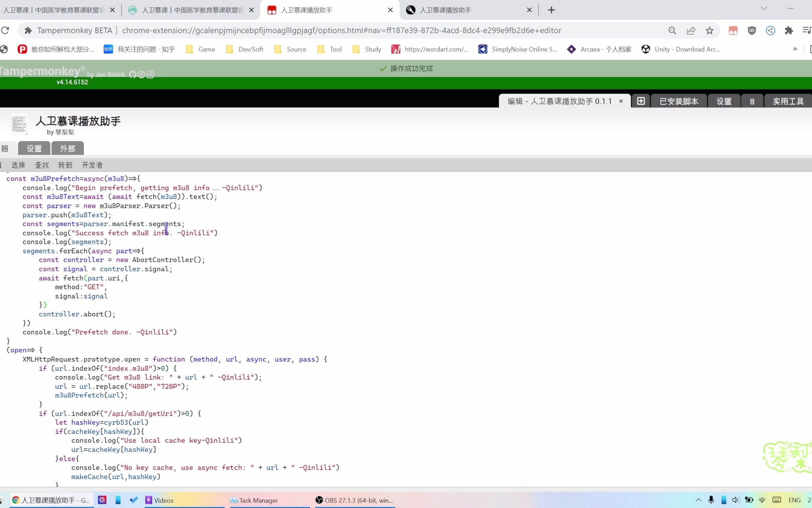812x508 pixels.
Task: Open the Tool bookmark folder
Action: (x=329, y=49)
